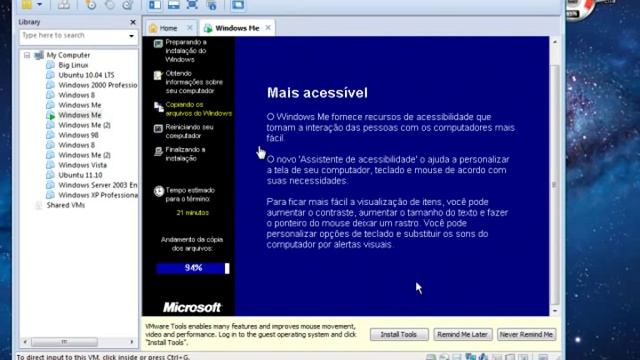Enter full screen mode via toolbar icon
The image size is (640, 360).
tap(192, 4)
